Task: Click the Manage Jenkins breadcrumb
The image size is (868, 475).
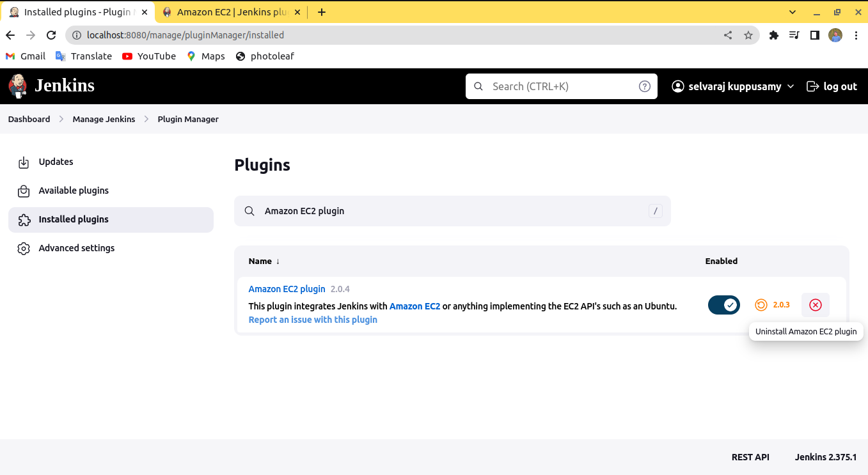Action: [x=104, y=119]
